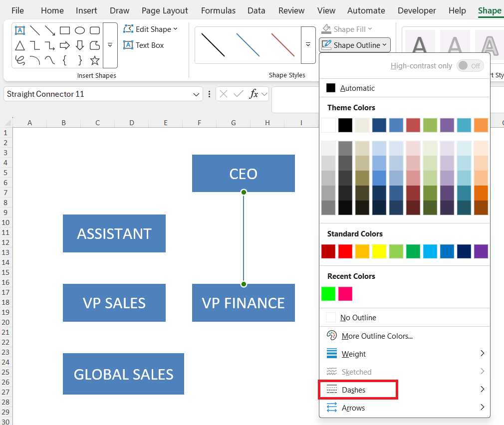The height and width of the screenshot is (425, 504).
Task: Select the snipped-corner rectangle shape
Action: (x=95, y=45)
